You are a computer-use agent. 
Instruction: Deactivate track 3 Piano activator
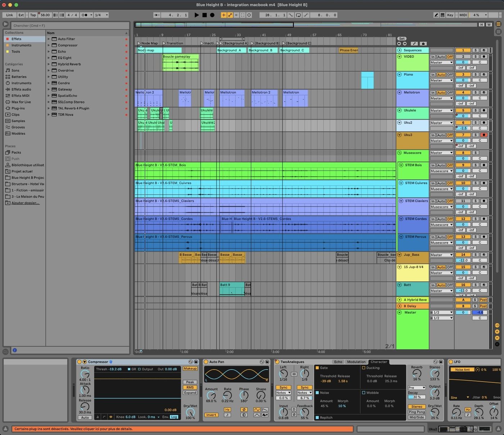click(x=463, y=75)
